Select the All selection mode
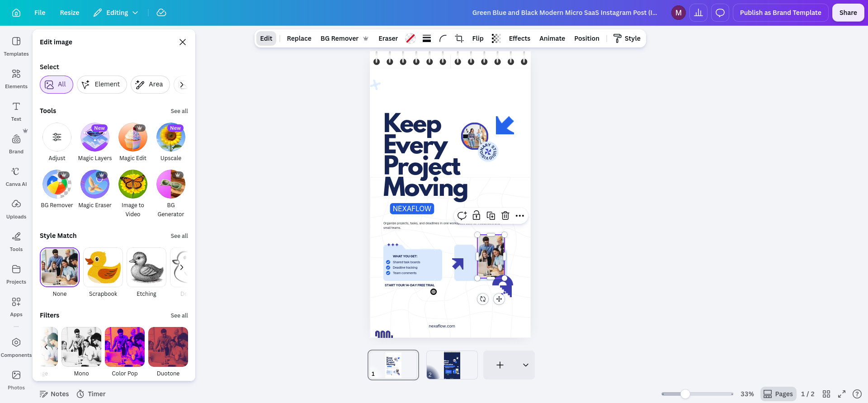The width and height of the screenshot is (868, 403). tap(57, 85)
